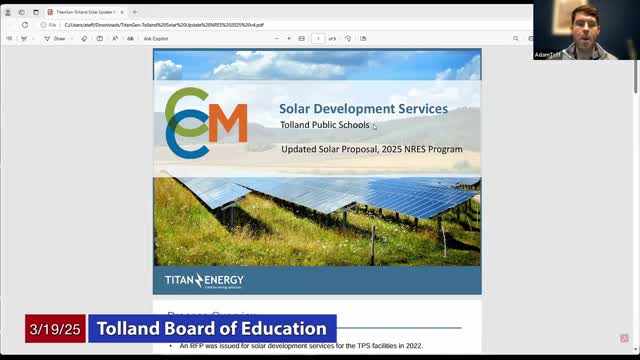Edit the page number field
This screenshot has height=360, width=640.
(x=318, y=38)
